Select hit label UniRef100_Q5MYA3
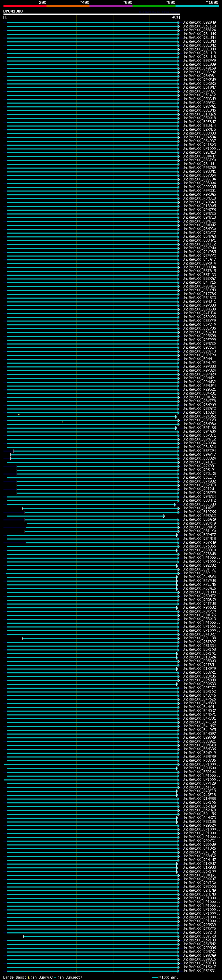Viewport: 222px width, 980px height. pos(199,237)
